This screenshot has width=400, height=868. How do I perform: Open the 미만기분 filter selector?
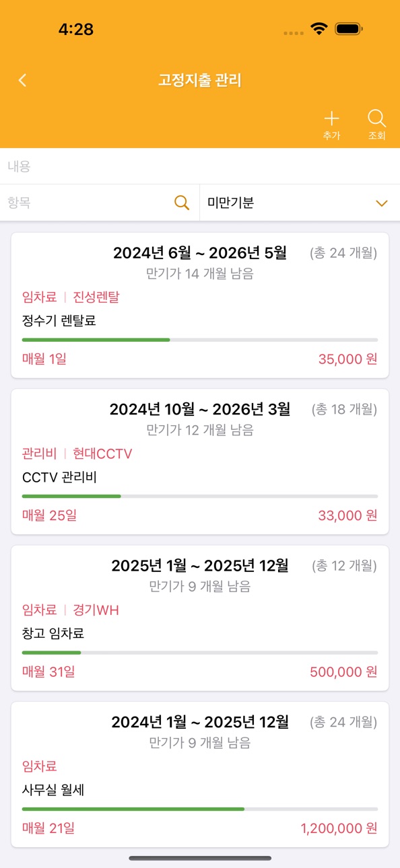(300, 203)
